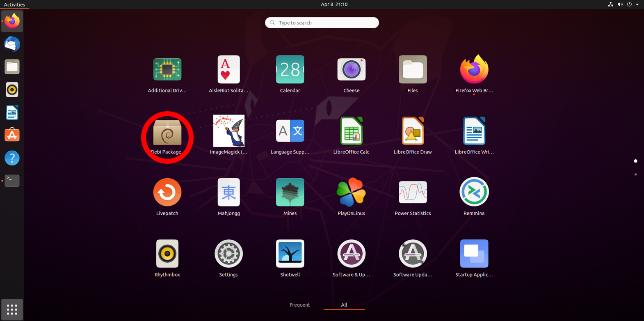Click the Activities button
This screenshot has height=321, width=644.
click(14, 5)
